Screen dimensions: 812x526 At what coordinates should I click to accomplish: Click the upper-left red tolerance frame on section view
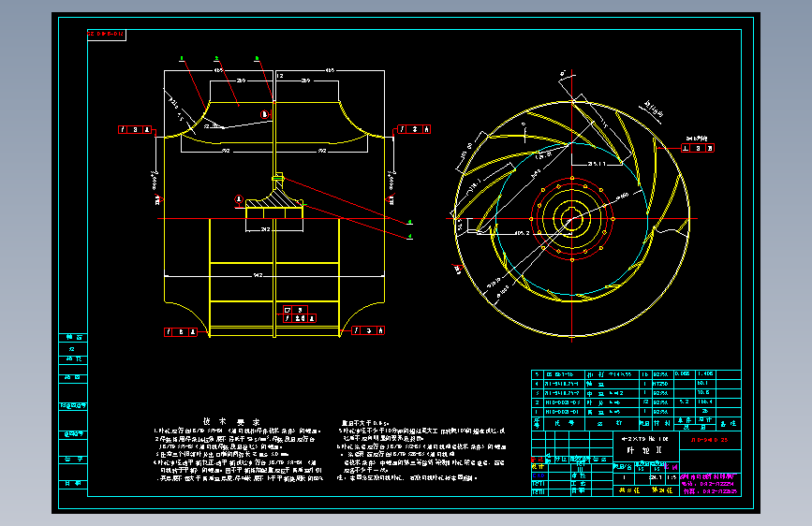click(135, 129)
